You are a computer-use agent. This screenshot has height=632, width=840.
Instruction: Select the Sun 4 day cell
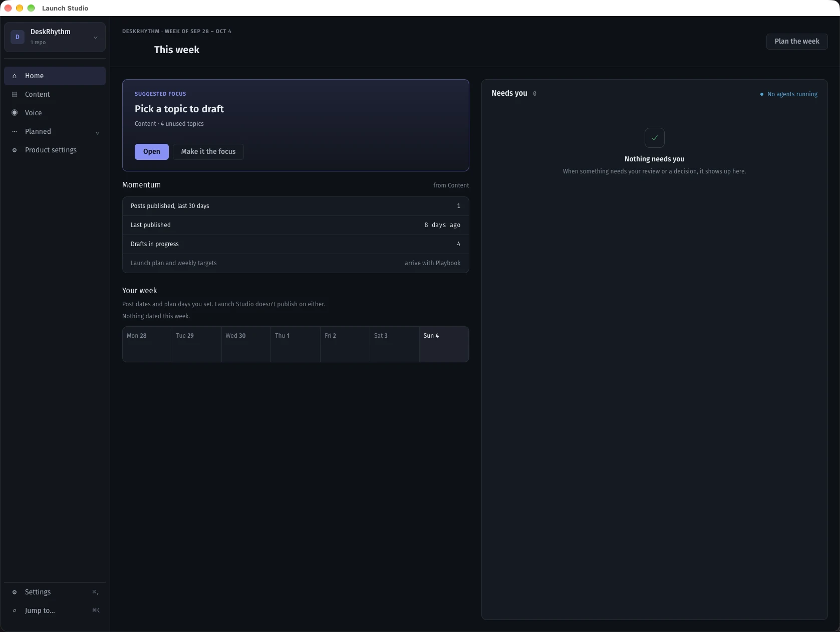coord(444,344)
